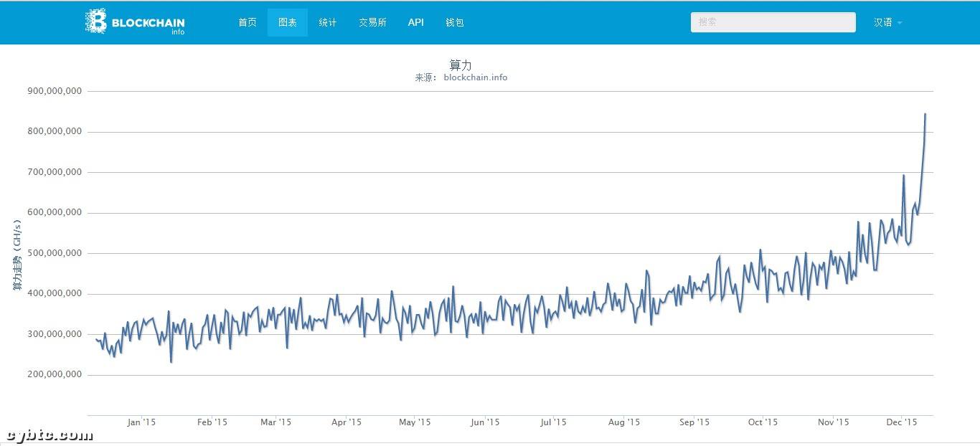This screenshot has width=980, height=446.
Task: Click the 200,000,000 y-axis label
Action: point(55,374)
